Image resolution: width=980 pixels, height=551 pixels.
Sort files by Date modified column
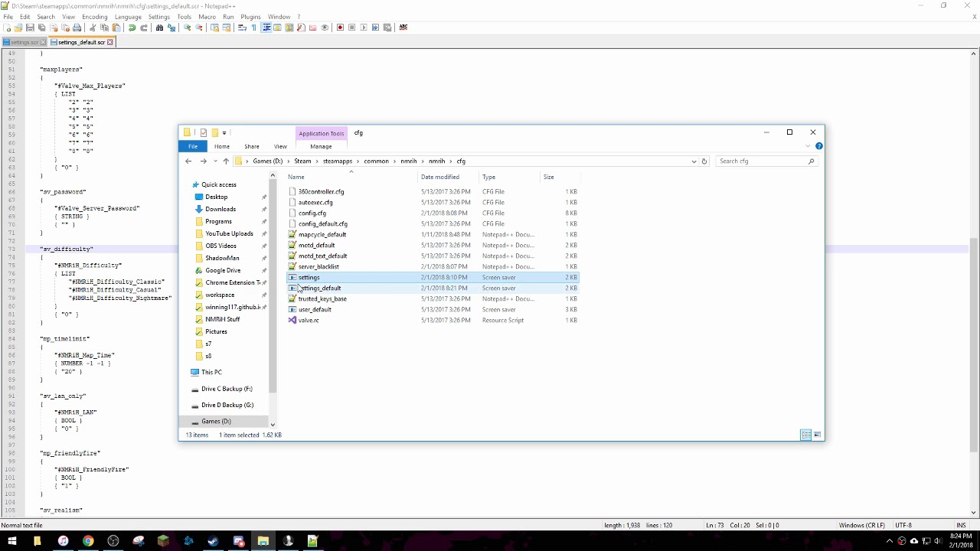440,177
